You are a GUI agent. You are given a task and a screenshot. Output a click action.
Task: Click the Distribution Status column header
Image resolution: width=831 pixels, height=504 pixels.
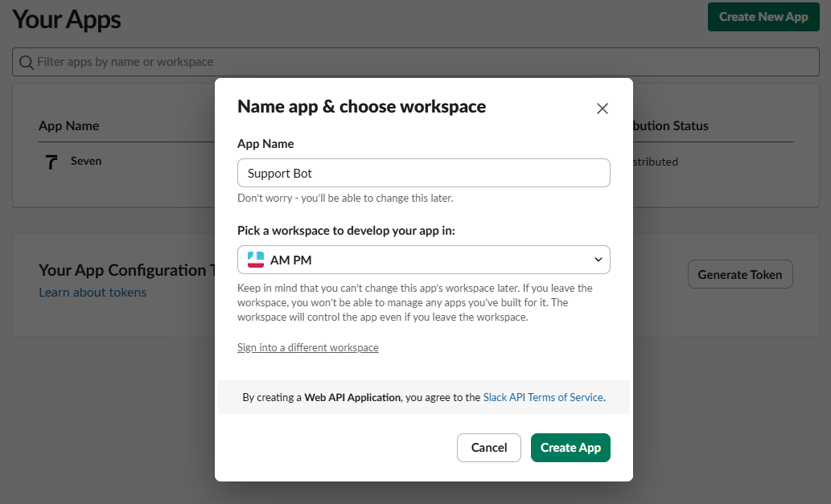670,125
